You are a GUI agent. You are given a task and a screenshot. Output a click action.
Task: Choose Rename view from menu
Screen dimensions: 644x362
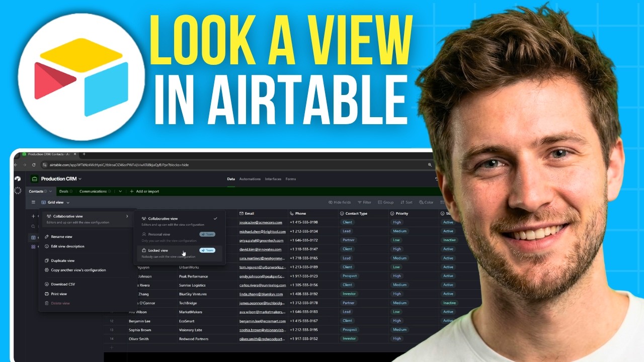[61, 237]
